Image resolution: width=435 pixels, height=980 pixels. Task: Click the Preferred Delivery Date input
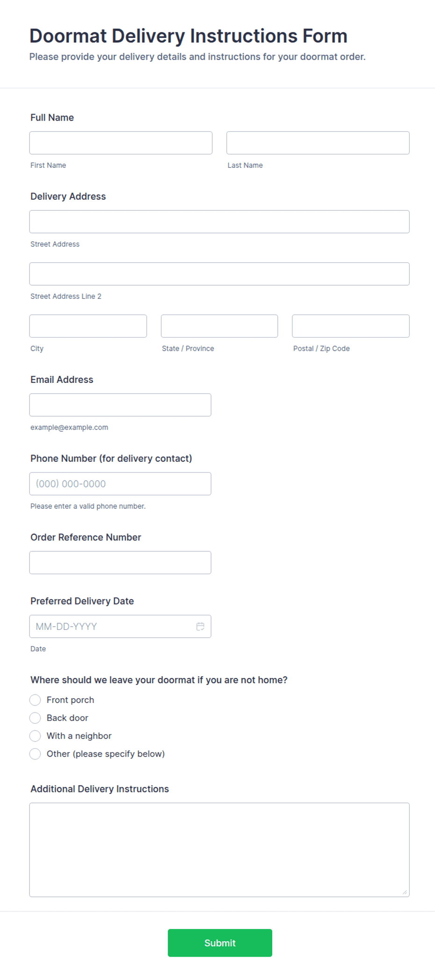pyautogui.click(x=120, y=627)
